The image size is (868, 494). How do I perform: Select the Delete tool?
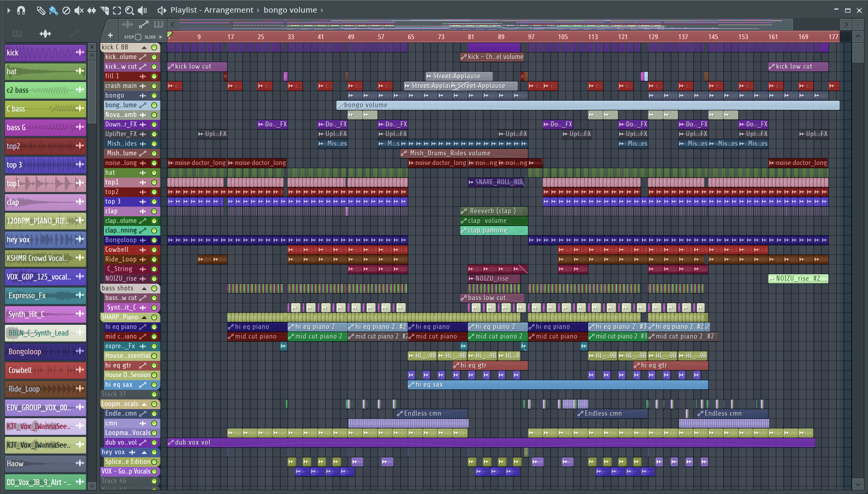[x=66, y=11]
